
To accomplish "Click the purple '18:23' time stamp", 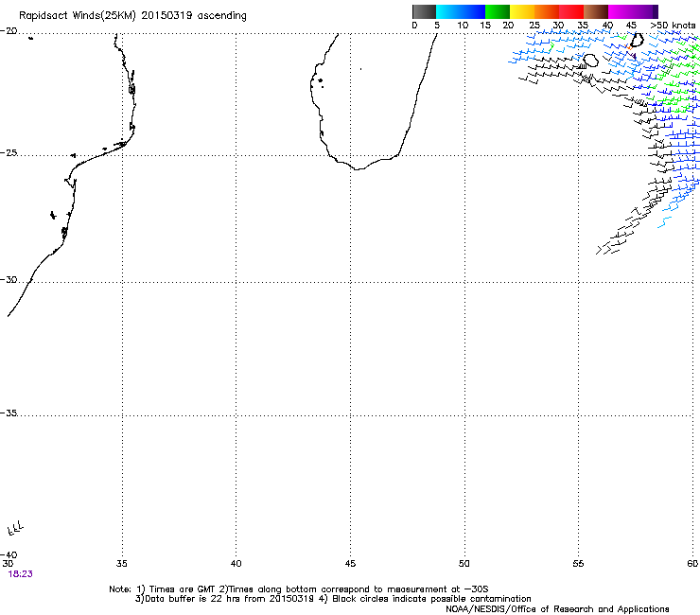I will tap(21, 574).
